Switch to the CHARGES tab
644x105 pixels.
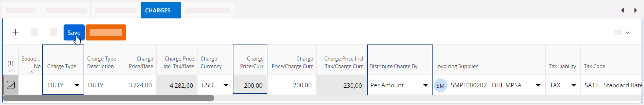click(x=158, y=10)
